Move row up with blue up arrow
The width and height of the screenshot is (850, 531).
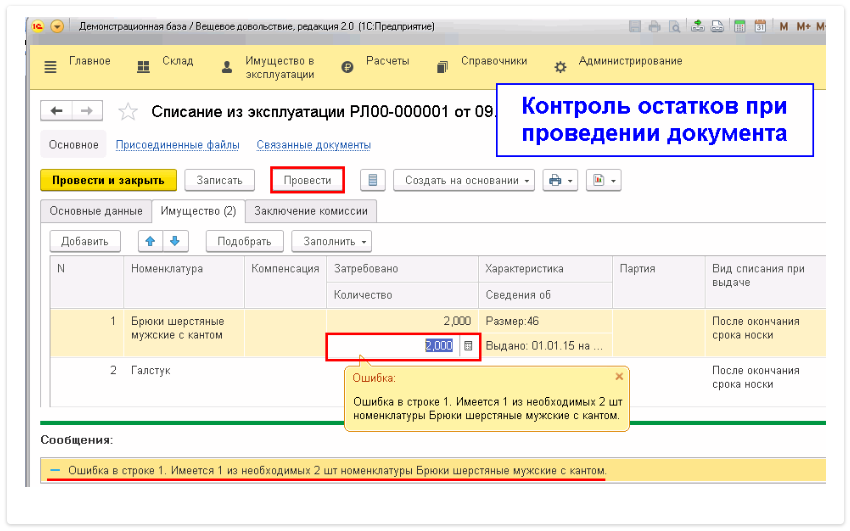[x=151, y=241]
